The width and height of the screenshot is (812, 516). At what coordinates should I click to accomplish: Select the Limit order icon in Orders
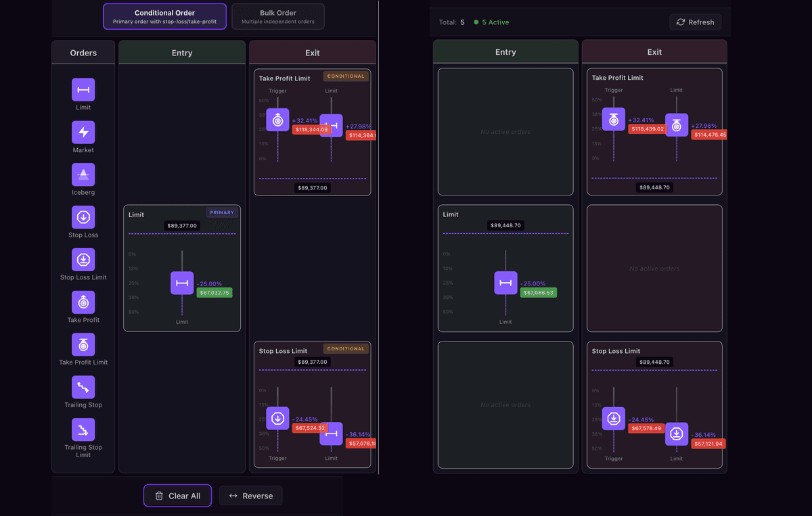83,90
